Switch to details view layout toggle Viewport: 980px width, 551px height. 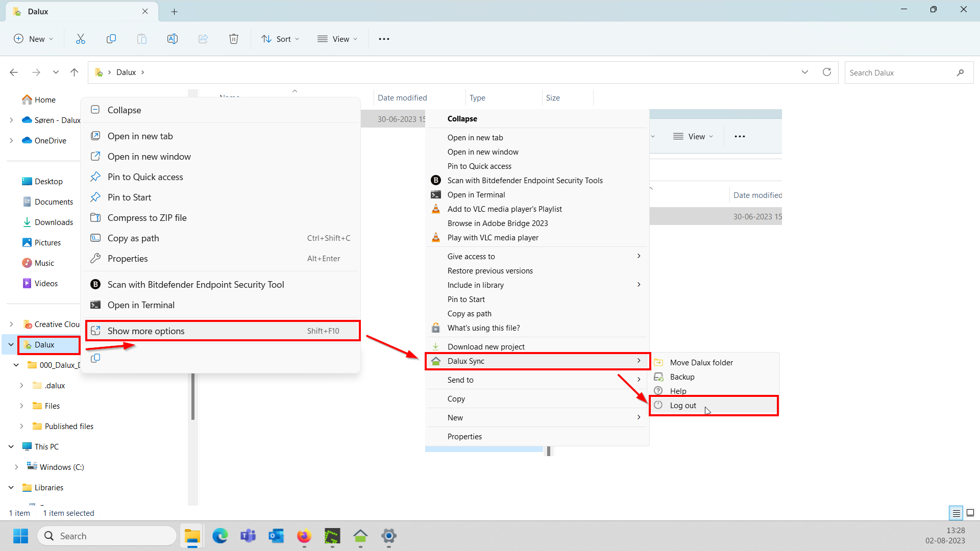click(956, 513)
